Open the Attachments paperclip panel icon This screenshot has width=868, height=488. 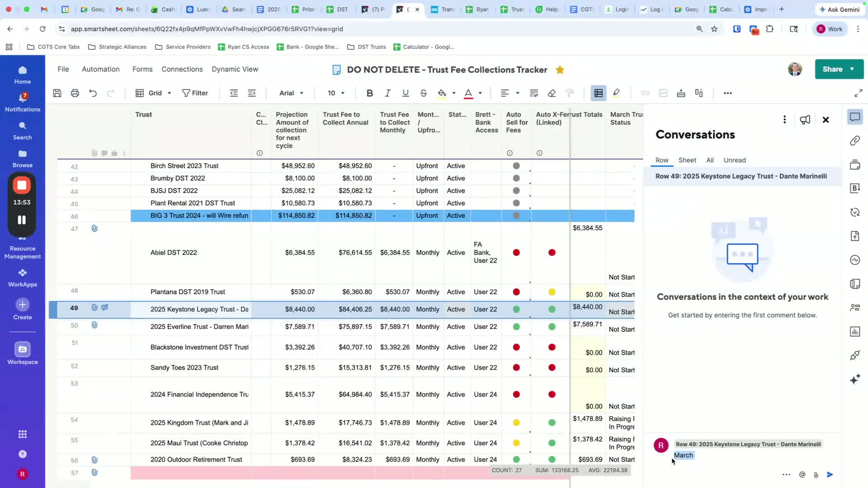pyautogui.click(x=854, y=141)
